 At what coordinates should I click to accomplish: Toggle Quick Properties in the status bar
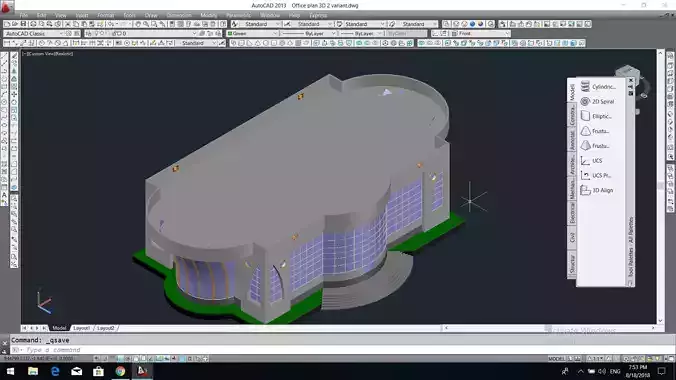tap(190, 358)
